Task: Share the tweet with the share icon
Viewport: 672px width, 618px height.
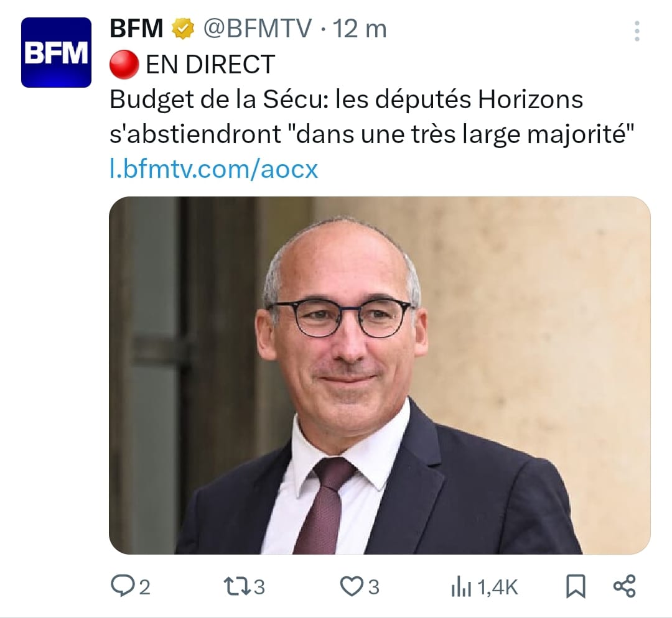Action: click(625, 586)
